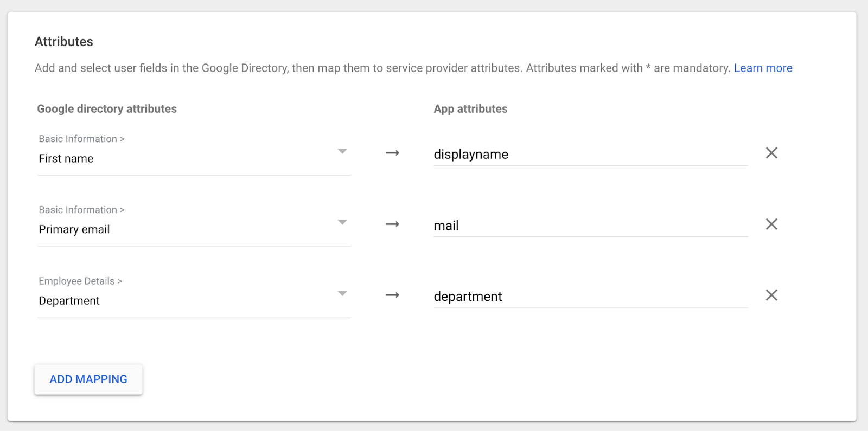Click the arrow icon pointing to displayname
The height and width of the screenshot is (431, 868).
[x=392, y=153]
